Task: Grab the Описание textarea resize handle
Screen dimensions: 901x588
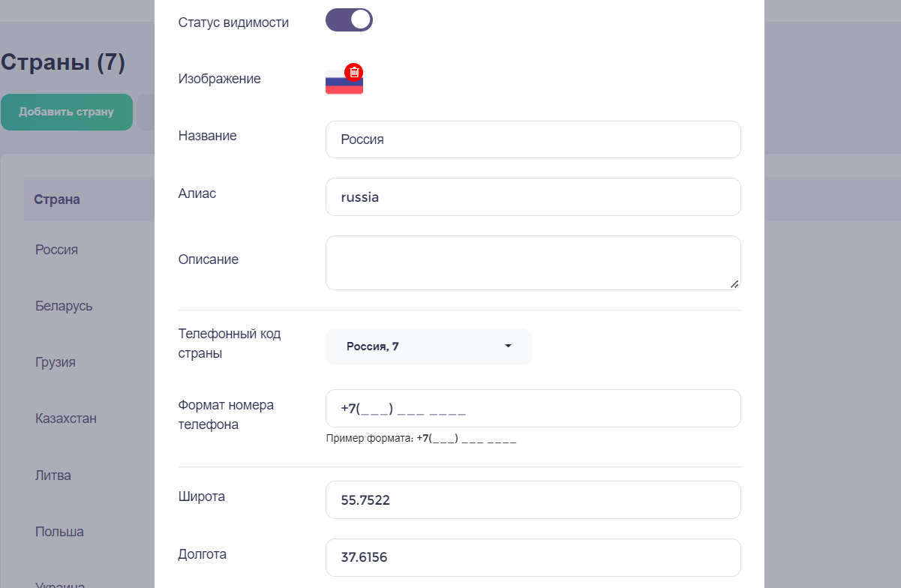Action: click(x=734, y=283)
